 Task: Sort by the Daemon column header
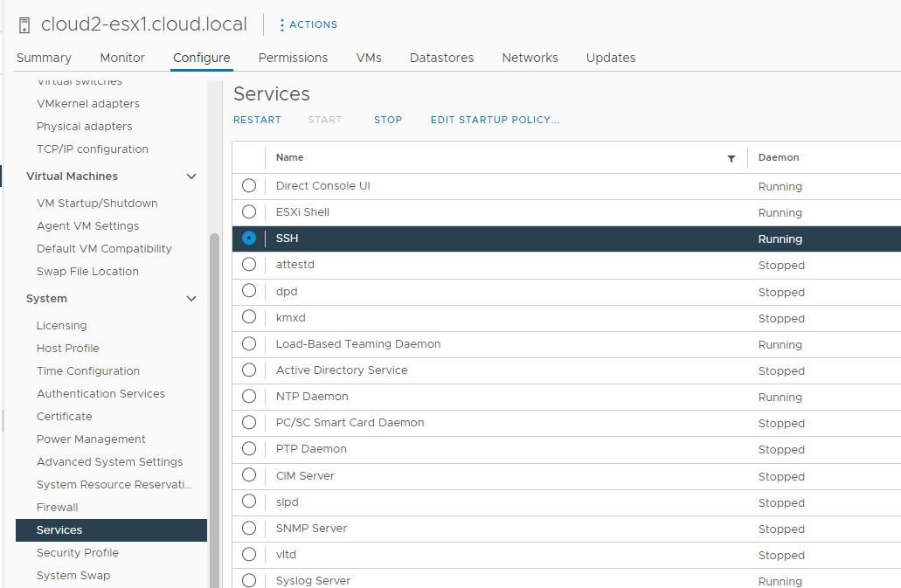point(779,158)
